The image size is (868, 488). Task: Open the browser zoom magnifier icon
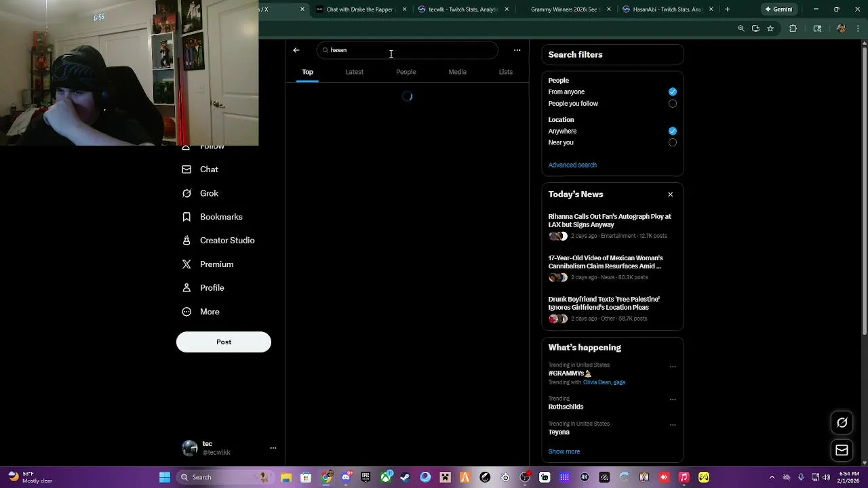(741, 28)
